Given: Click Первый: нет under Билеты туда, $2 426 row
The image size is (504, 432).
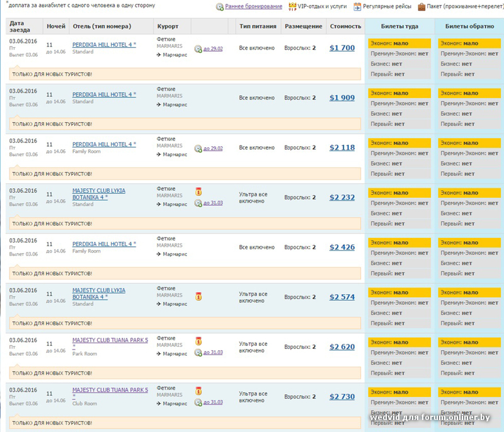Looking at the screenshot, I should (x=399, y=274).
